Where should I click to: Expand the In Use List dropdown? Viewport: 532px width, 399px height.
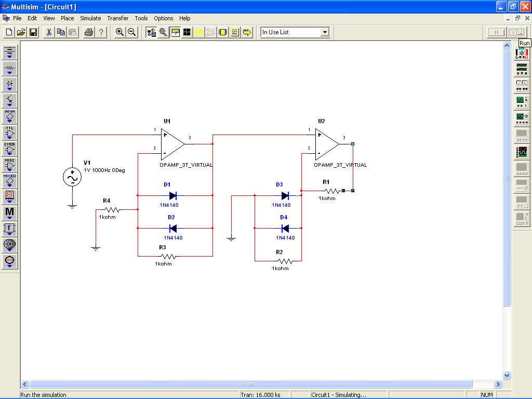325,32
